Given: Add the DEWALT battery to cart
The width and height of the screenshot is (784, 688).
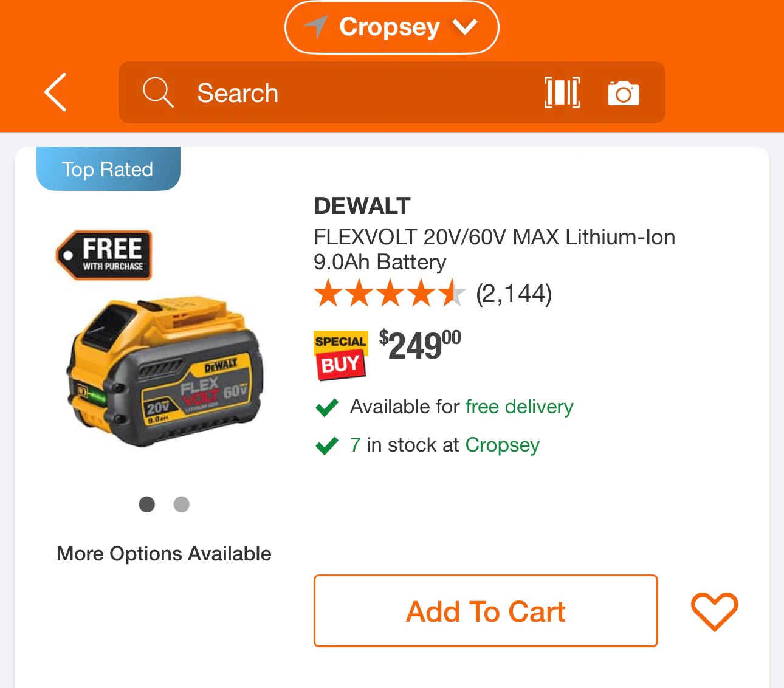Looking at the screenshot, I should [x=486, y=611].
